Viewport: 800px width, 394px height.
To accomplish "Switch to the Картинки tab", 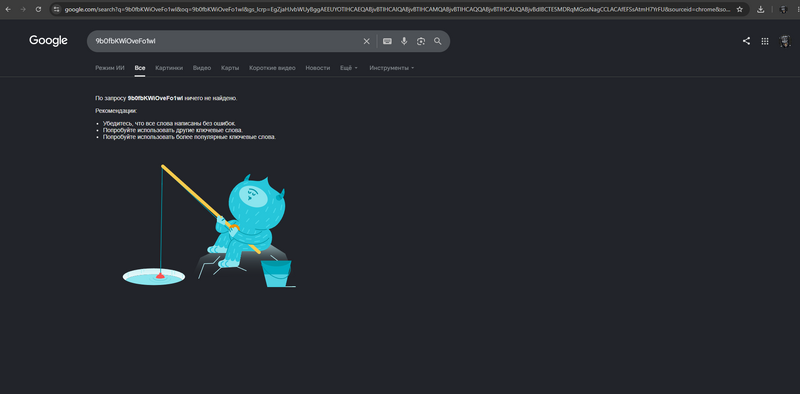I will [169, 68].
